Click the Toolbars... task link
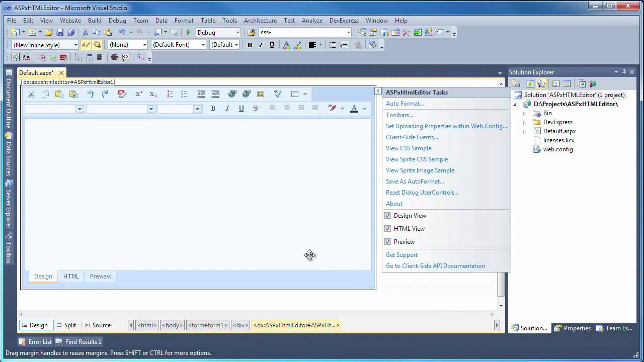The image size is (644, 362). pos(399,115)
